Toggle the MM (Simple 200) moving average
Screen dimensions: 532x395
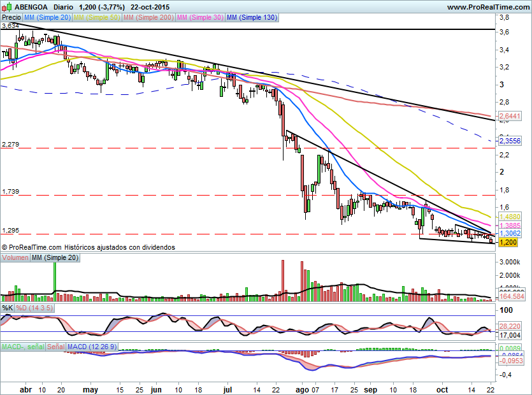[147, 18]
